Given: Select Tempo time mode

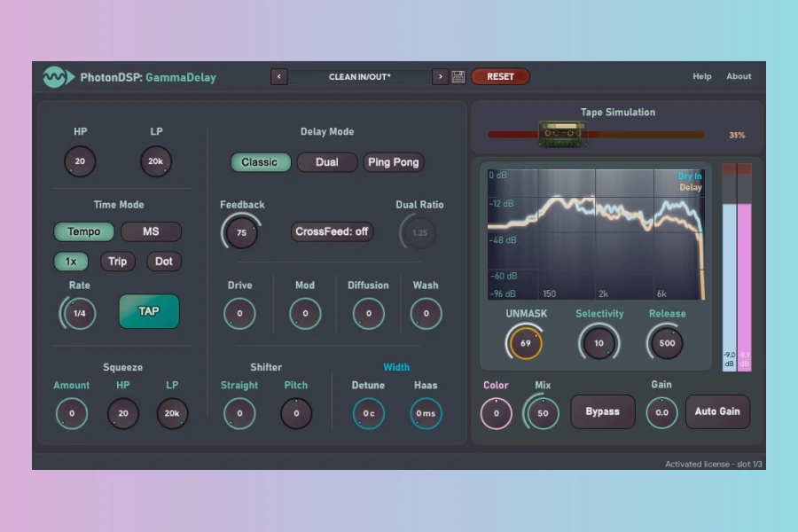Looking at the screenshot, I should [x=84, y=231].
